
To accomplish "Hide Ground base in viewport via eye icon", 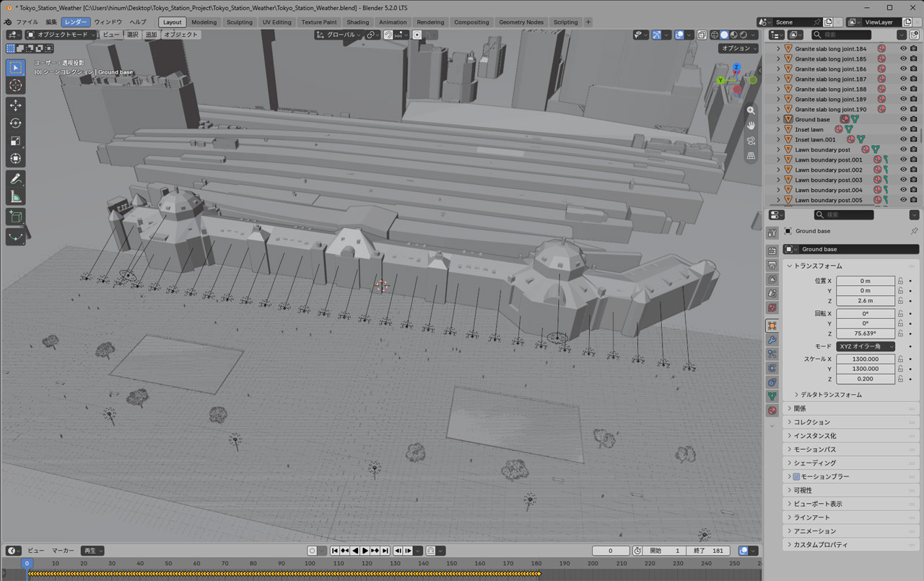I will pos(903,119).
